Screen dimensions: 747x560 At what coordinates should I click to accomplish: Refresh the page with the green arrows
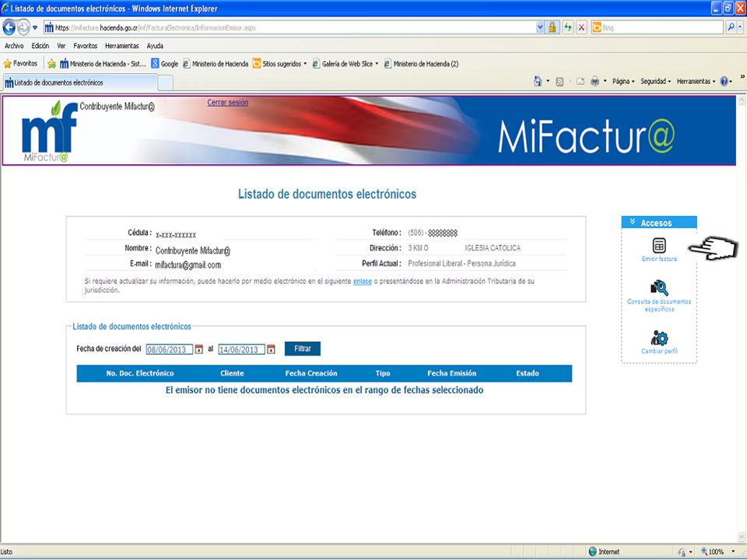pyautogui.click(x=567, y=28)
